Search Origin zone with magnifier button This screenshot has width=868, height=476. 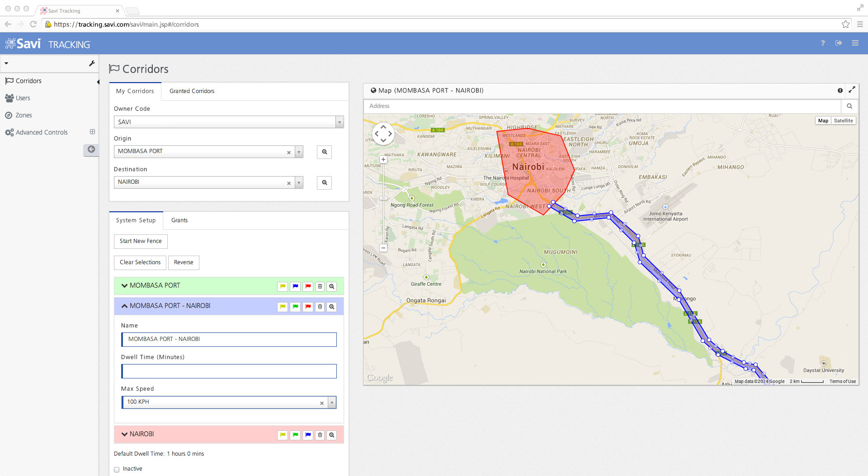[324, 152]
